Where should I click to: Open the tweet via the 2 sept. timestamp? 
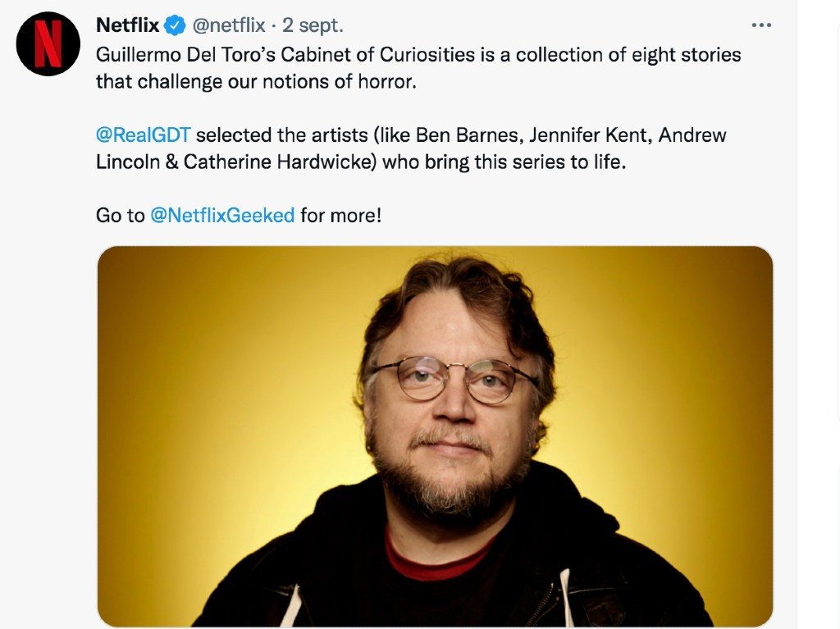tap(313, 25)
